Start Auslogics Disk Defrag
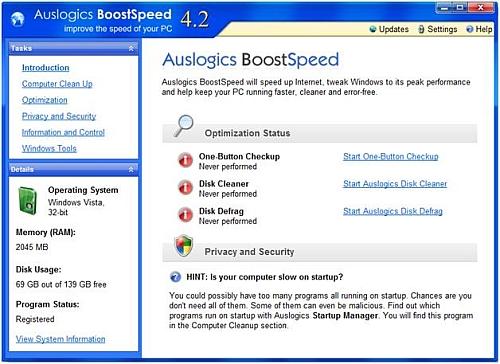The image size is (500, 364). point(393,211)
